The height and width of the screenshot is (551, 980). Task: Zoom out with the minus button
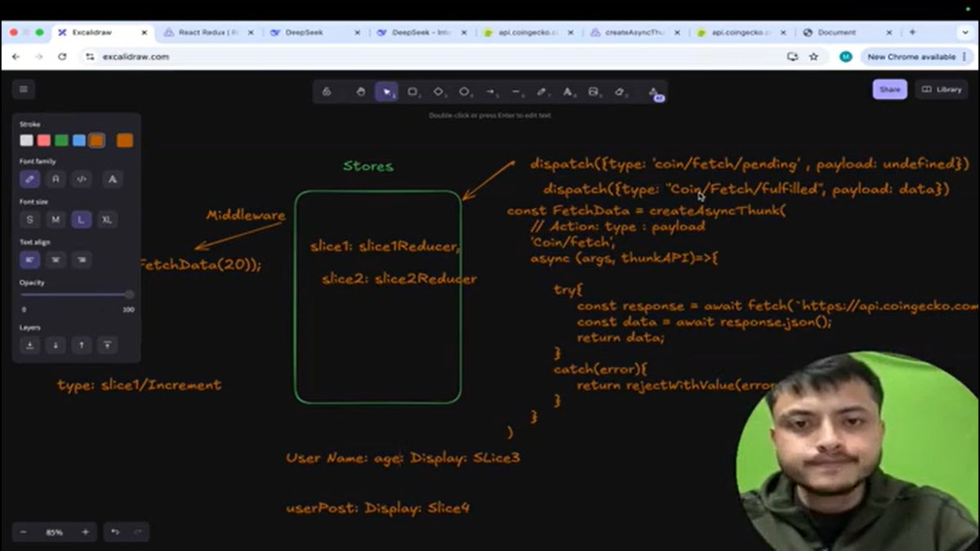tap(24, 532)
